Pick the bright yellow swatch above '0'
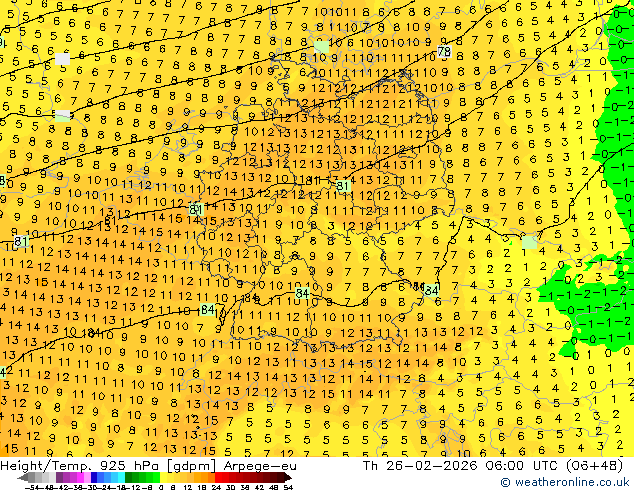 pos(163,477)
